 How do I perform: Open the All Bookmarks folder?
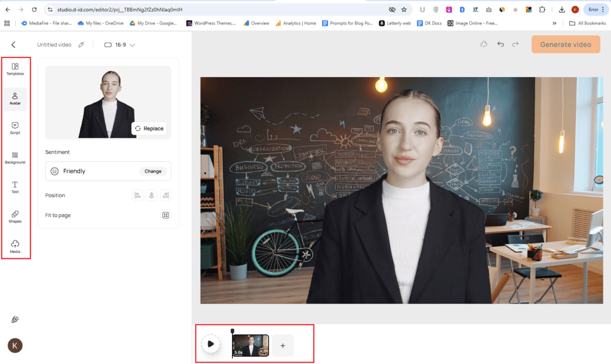588,23
